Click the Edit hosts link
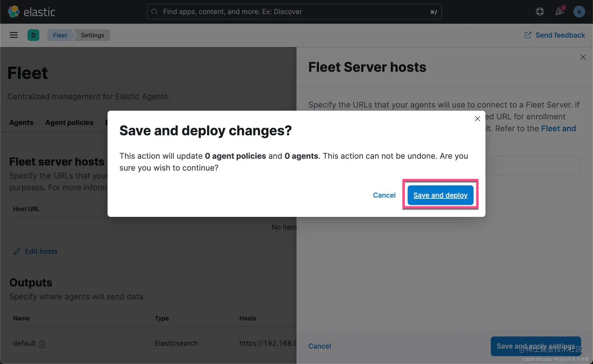593x364 pixels. point(41,251)
